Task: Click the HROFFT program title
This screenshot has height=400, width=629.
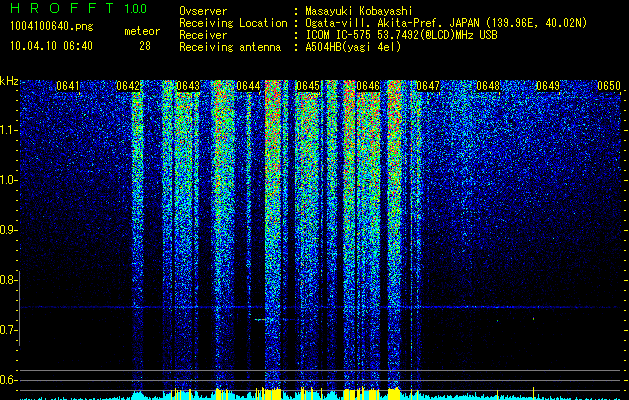Action: click(63, 8)
